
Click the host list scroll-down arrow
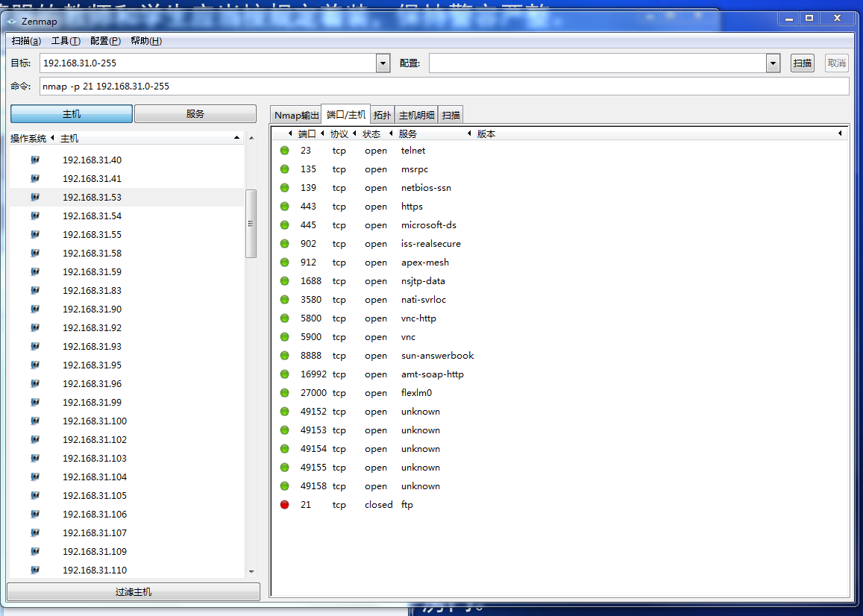[251, 572]
